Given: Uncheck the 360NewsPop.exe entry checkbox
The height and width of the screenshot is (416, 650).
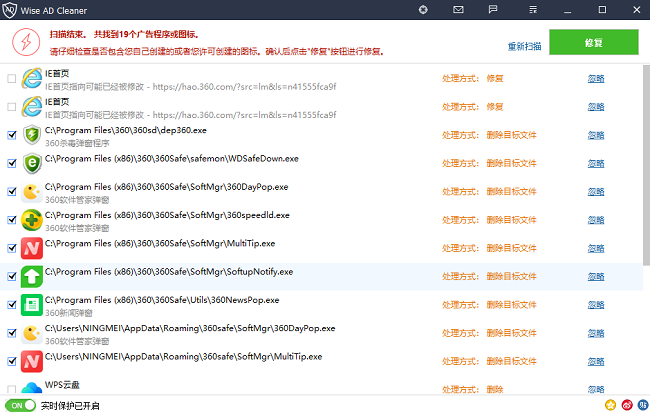Looking at the screenshot, I should pyautogui.click(x=11, y=304).
